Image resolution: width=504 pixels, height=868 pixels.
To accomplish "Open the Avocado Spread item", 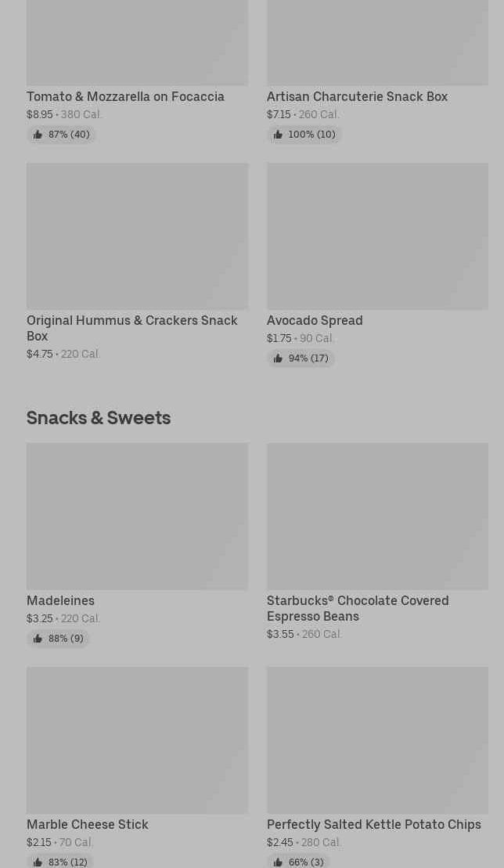I will point(315,321).
